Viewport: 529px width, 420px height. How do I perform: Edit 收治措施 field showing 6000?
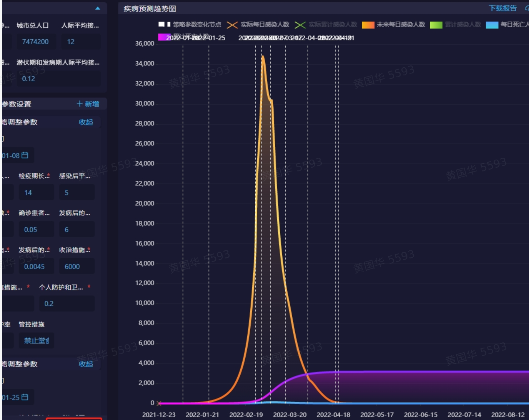pos(77,267)
